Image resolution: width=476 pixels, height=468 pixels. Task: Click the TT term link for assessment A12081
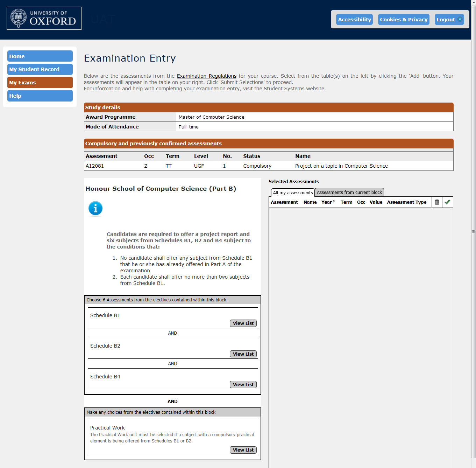pos(169,166)
